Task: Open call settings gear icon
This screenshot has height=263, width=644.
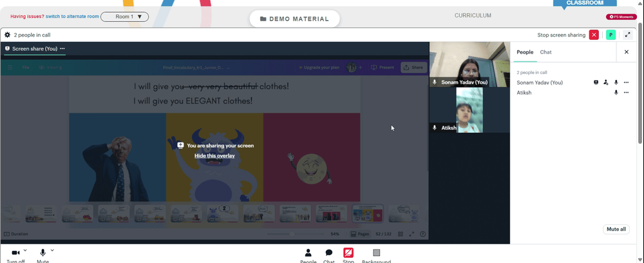Action: [x=7, y=35]
